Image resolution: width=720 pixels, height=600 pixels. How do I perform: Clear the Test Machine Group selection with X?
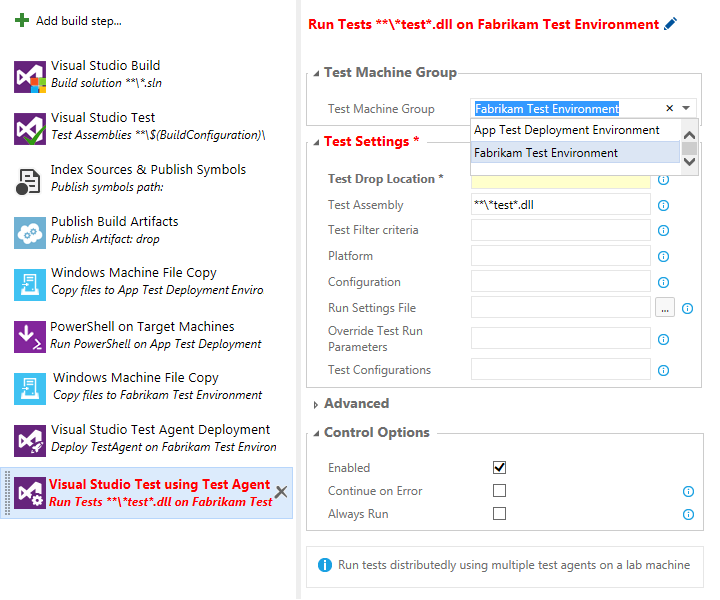coord(669,108)
